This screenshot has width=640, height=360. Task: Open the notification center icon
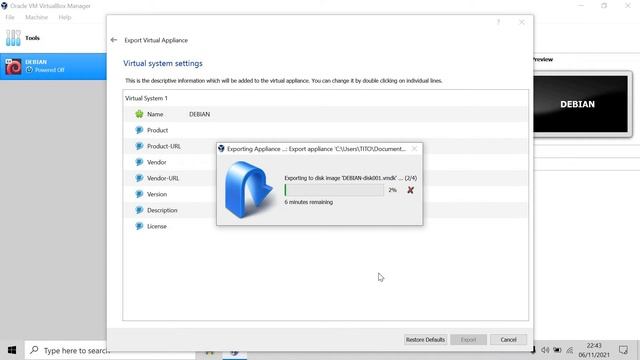[623, 350]
